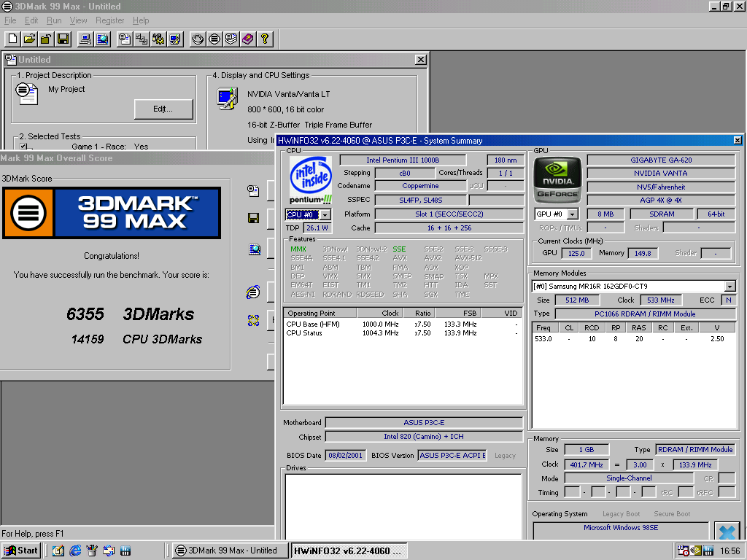This screenshot has height=560, width=747.
Task: Click the options toolbar icon with yellow figures
Action: (x=158, y=39)
